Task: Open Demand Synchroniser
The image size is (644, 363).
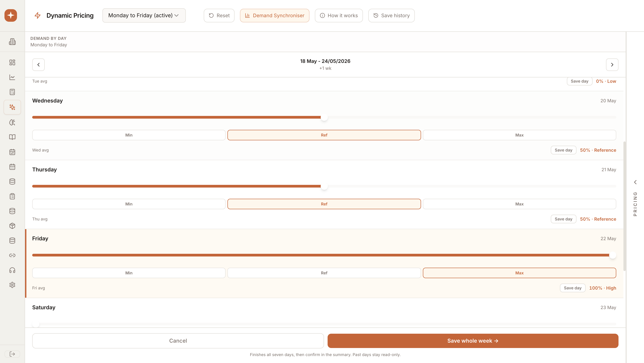Action: (x=275, y=15)
